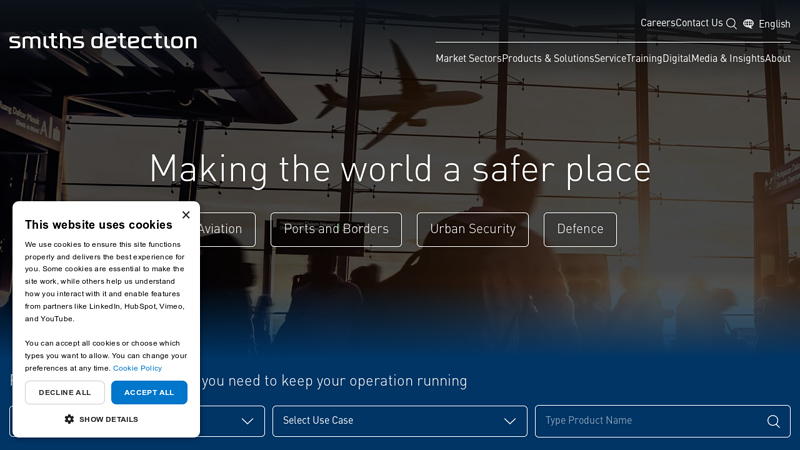Viewport: 800px width, 450px height.
Task: Open the English language selector
Action: click(774, 24)
